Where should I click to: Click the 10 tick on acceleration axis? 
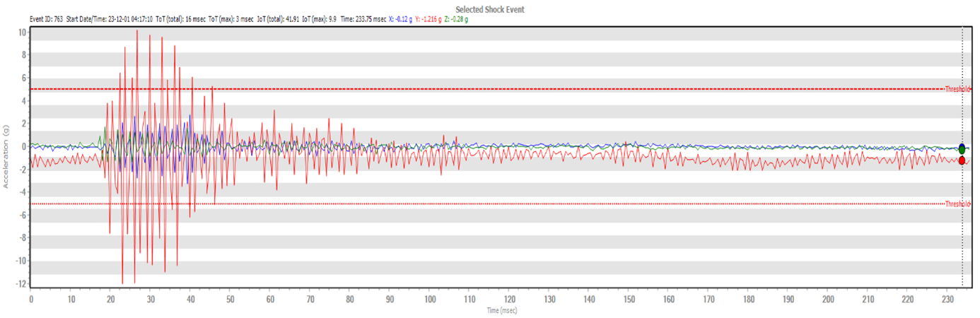click(x=22, y=32)
